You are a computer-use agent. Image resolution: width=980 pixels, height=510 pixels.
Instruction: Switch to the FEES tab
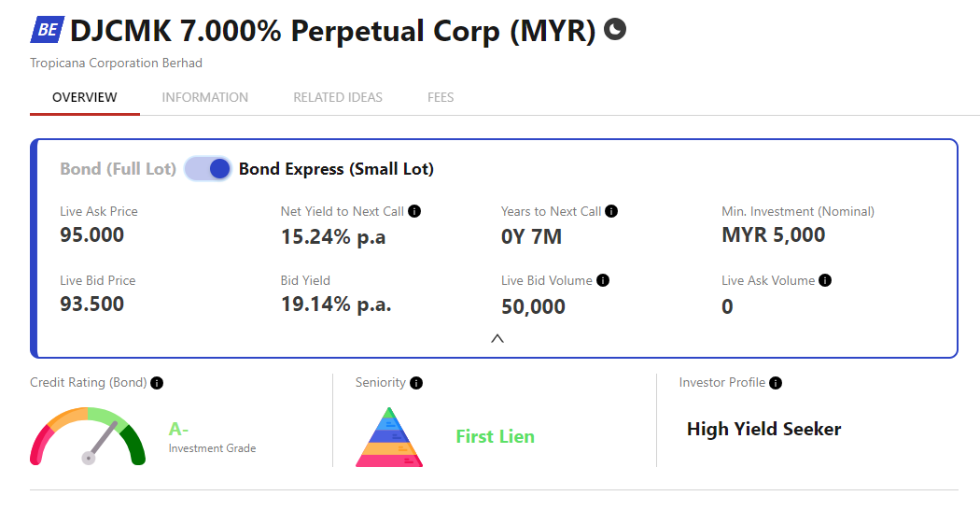[441, 98]
